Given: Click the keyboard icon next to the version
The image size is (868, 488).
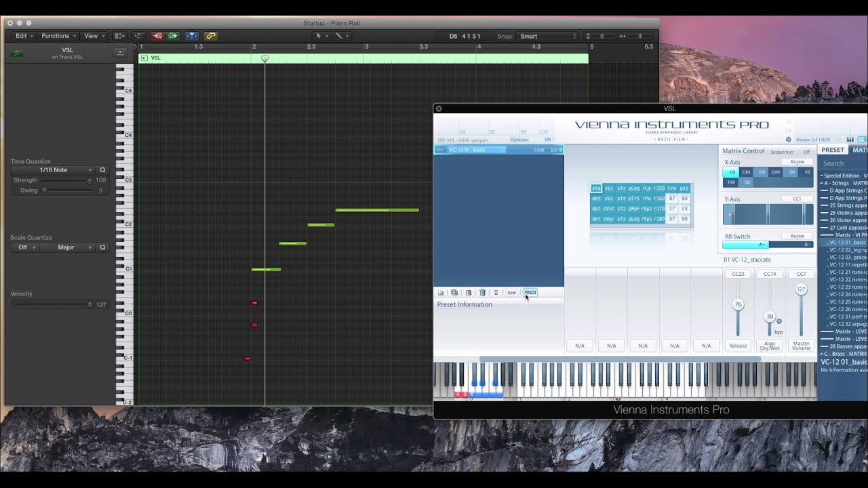Looking at the screenshot, I should click(850, 140).
